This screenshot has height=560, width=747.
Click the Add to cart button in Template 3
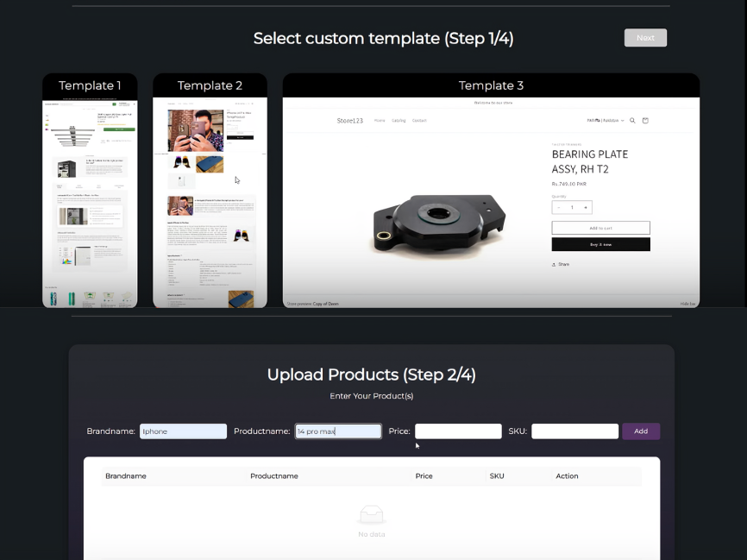pyautogui.click(x=600, y=228)
